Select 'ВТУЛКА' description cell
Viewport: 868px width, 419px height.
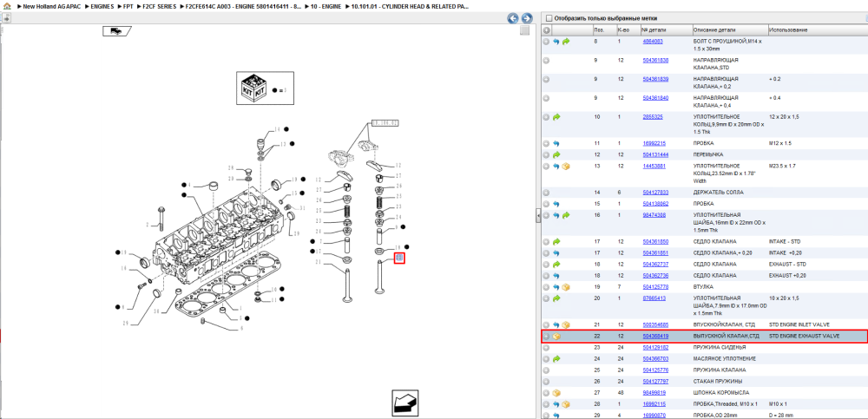click(703, 287)
